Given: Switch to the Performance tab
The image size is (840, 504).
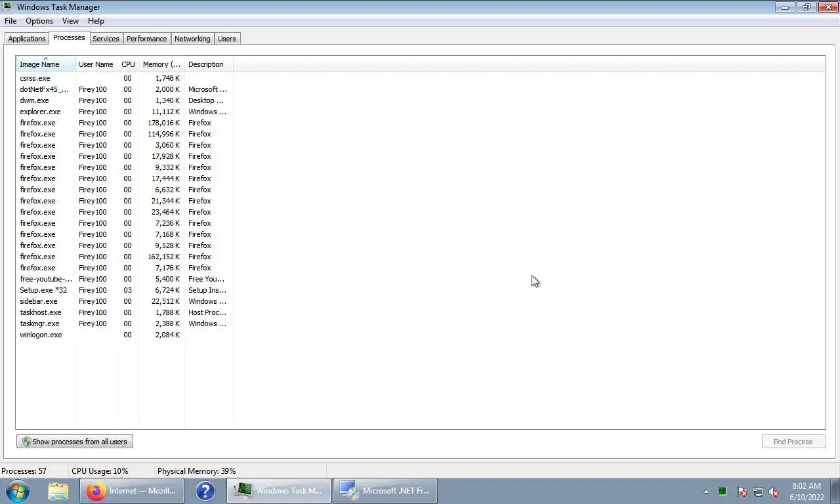Looking at the screenshot, I should (147, 39).
